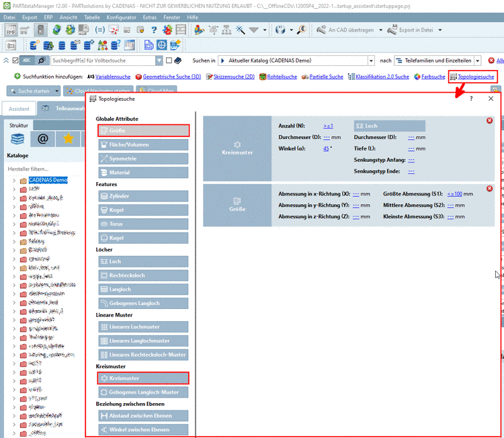Image resolution: width=504 pixels, height=438 pixels.
Task: Toggle the checkbox right of the full-text search field
Action: 168,60
